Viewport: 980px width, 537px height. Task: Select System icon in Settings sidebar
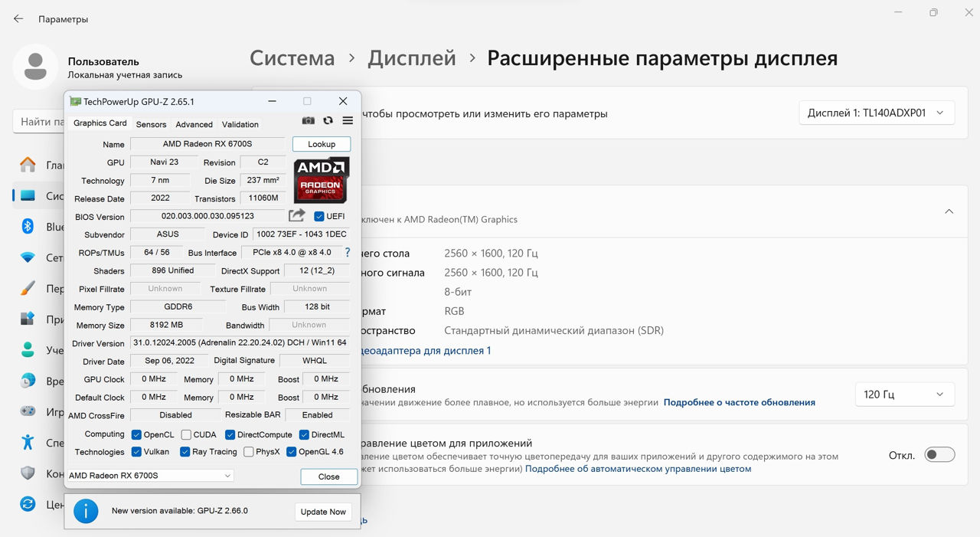pyautogui.click(x=28, y=195)
